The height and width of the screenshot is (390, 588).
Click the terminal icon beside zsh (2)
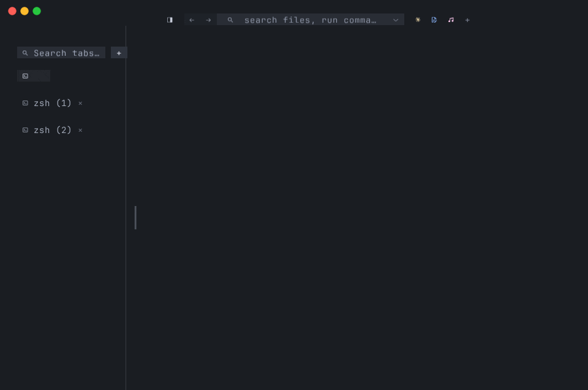tap(25, 130)
